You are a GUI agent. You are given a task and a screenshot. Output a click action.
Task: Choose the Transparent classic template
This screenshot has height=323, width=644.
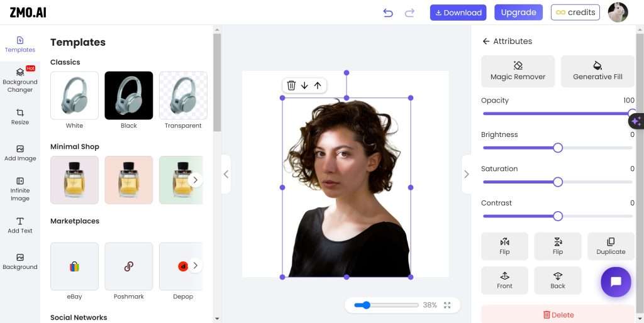tap(183, 96)
